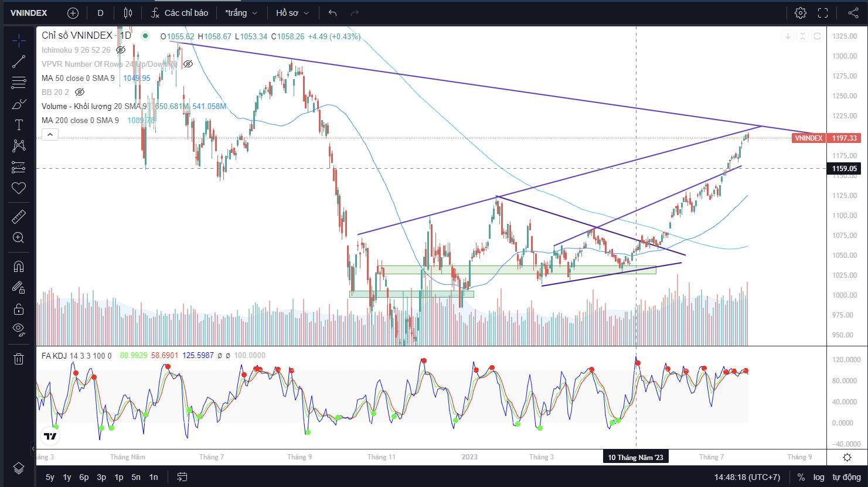The image size is (868, 487).
Task: Select the "MA 200 close 0 SMA 9" legend
Action: [80, 120]
